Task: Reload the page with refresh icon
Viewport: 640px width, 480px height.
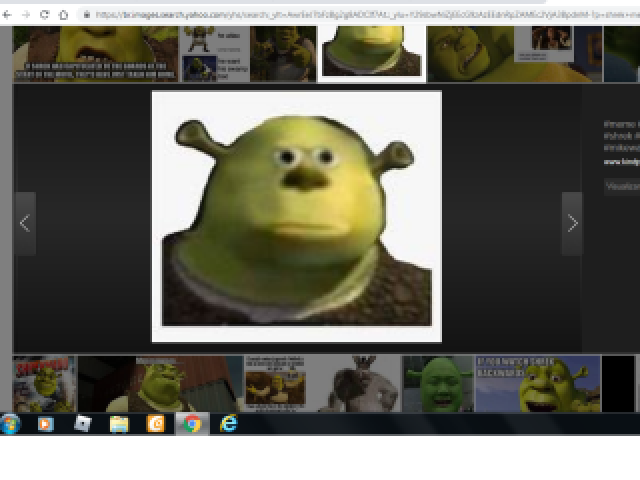Action: 44,15
